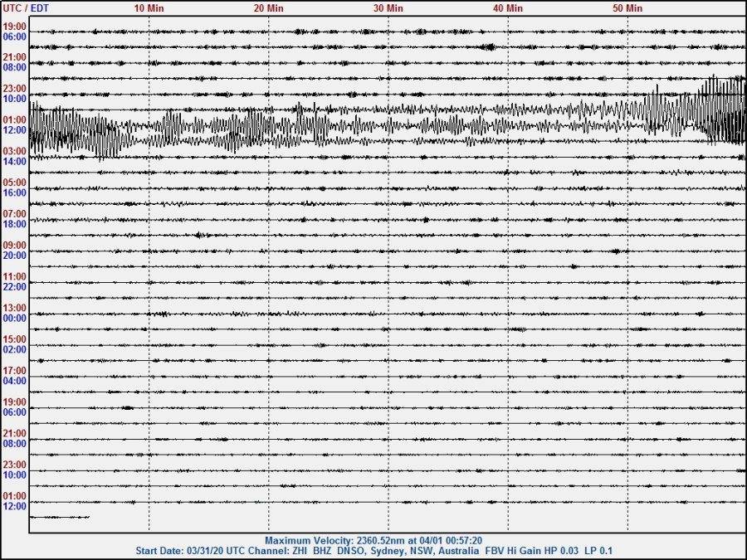Select the 30 Min time axis label

388,7
